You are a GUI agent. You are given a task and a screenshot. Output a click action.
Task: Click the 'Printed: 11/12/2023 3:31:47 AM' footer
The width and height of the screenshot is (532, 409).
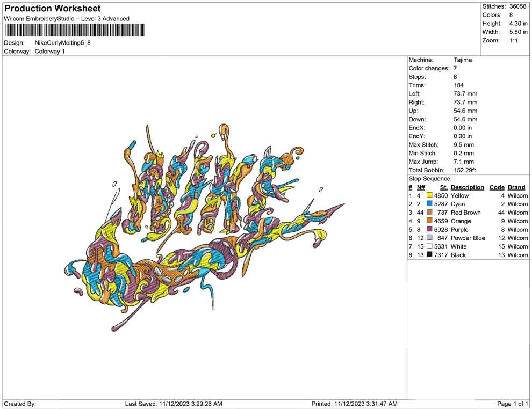(x=354, y=404)
